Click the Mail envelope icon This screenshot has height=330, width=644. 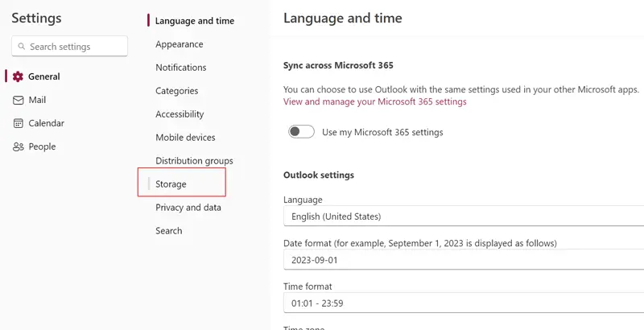(x=19, y=100)
